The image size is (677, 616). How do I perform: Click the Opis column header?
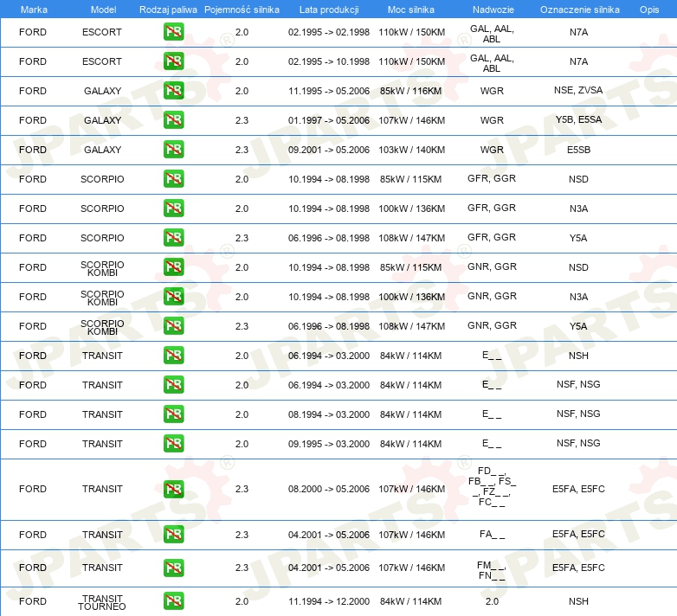coord(649,10)
